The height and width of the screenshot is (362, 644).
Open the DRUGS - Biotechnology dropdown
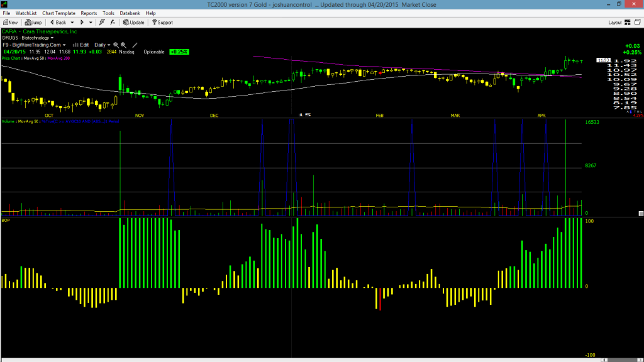(x=28, y=38)
